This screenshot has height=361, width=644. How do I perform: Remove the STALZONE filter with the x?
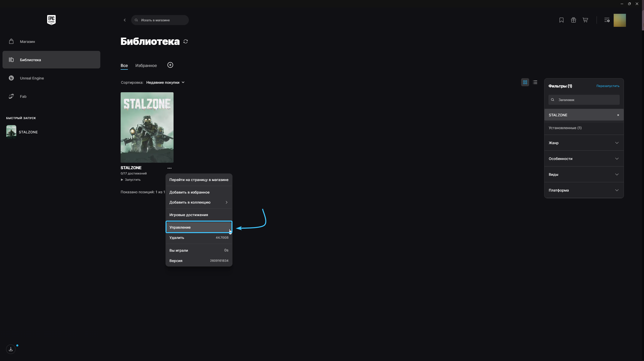click(x=618, y=115)
